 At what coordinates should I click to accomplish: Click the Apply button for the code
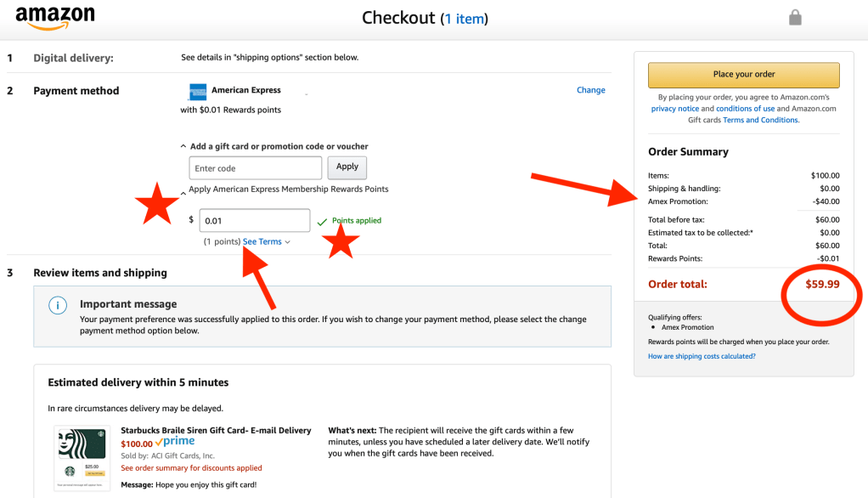[x=347, y=167]
